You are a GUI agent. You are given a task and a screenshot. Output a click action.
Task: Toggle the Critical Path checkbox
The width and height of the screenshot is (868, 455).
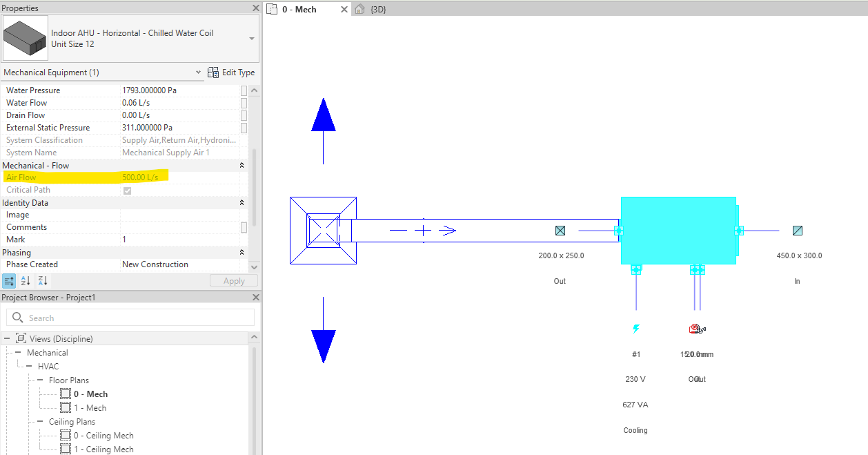(x=127, y=191)
